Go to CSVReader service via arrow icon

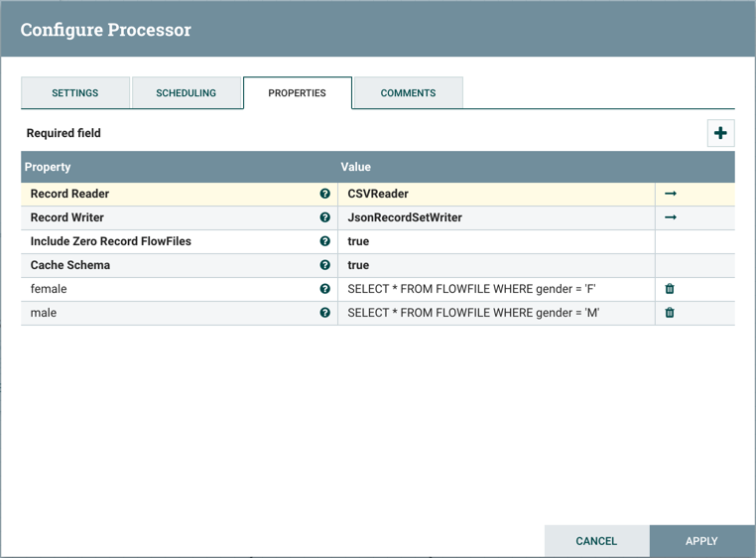tap(671, 194)
